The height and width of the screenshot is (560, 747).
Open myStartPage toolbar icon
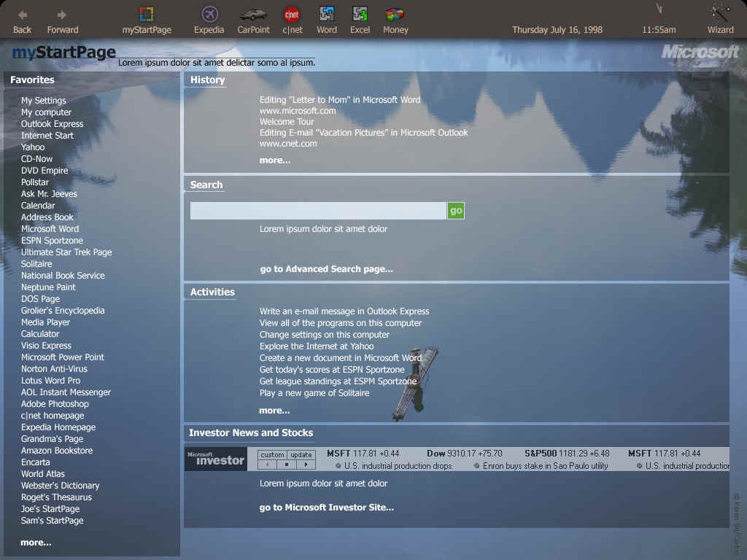(146, 15)
